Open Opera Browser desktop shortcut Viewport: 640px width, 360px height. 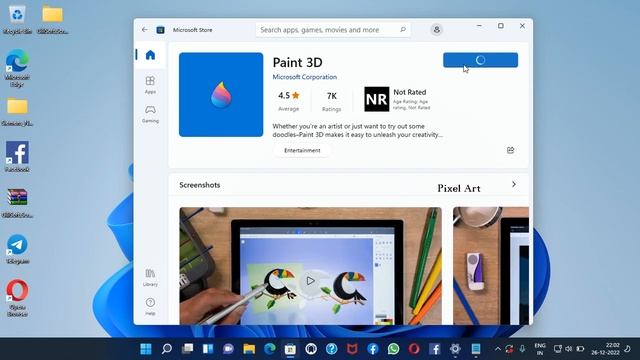tap(17, 298)
